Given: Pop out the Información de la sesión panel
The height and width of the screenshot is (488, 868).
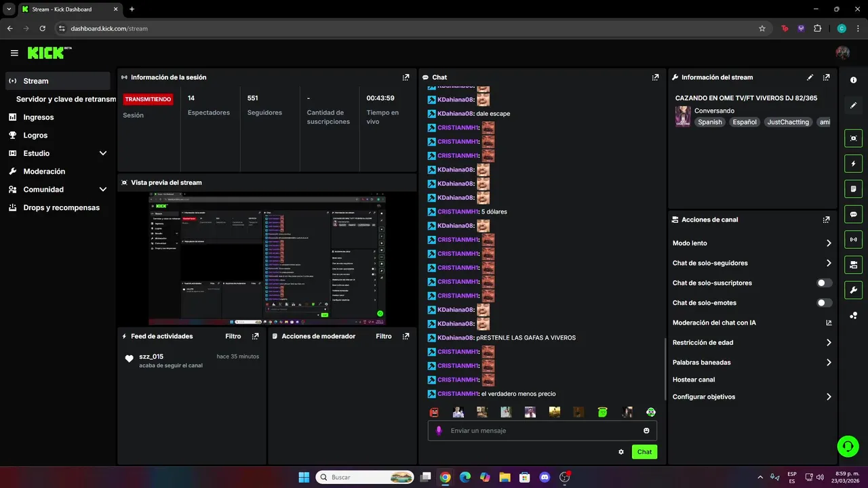Looking at the screenshot, I should coord(406,77).
